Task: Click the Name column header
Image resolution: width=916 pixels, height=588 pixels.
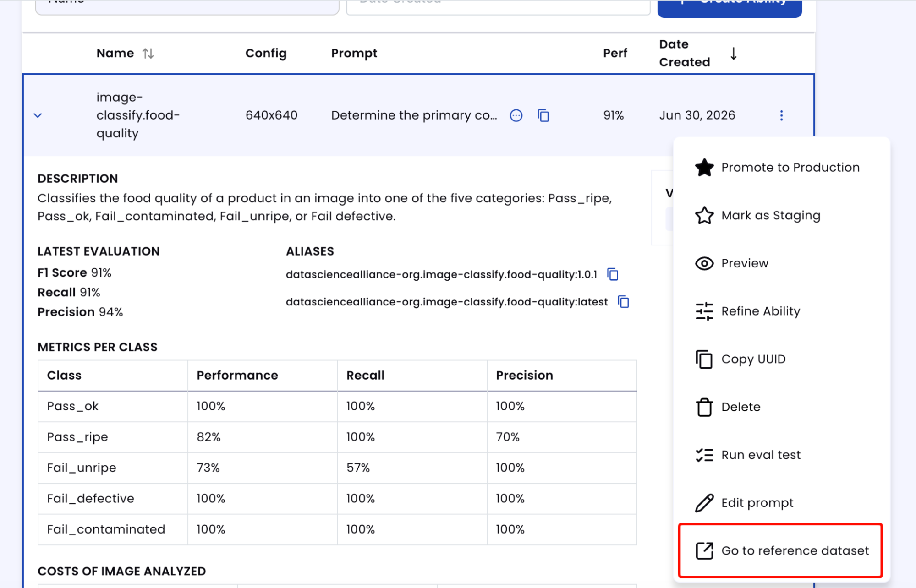Action: click(115, 54)
